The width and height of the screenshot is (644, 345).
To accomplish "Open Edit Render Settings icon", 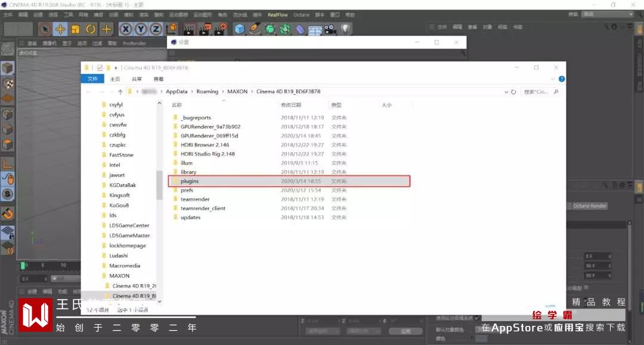I will (x=220, y=29).
